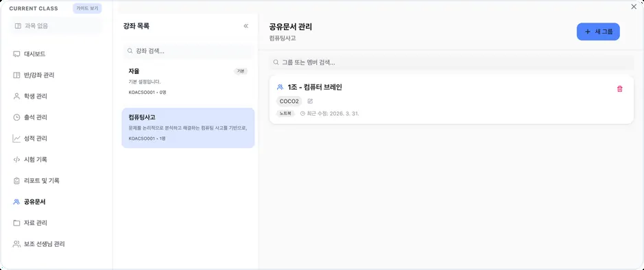Click the 반/강좌 관리 book icon
This screenshot has width=644, height=270.
coord(16,75)
